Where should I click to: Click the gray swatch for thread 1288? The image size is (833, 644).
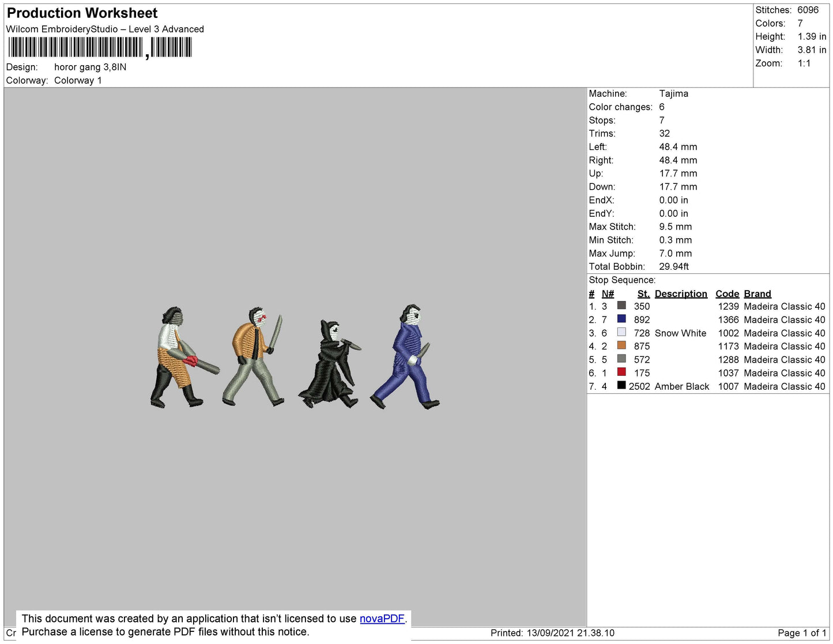(x=621, y=359)
